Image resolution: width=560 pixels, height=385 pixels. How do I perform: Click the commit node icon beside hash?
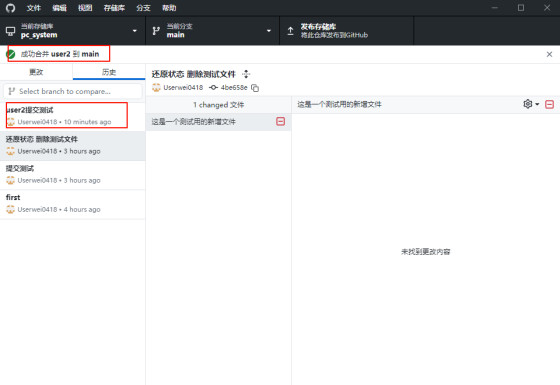213,88
